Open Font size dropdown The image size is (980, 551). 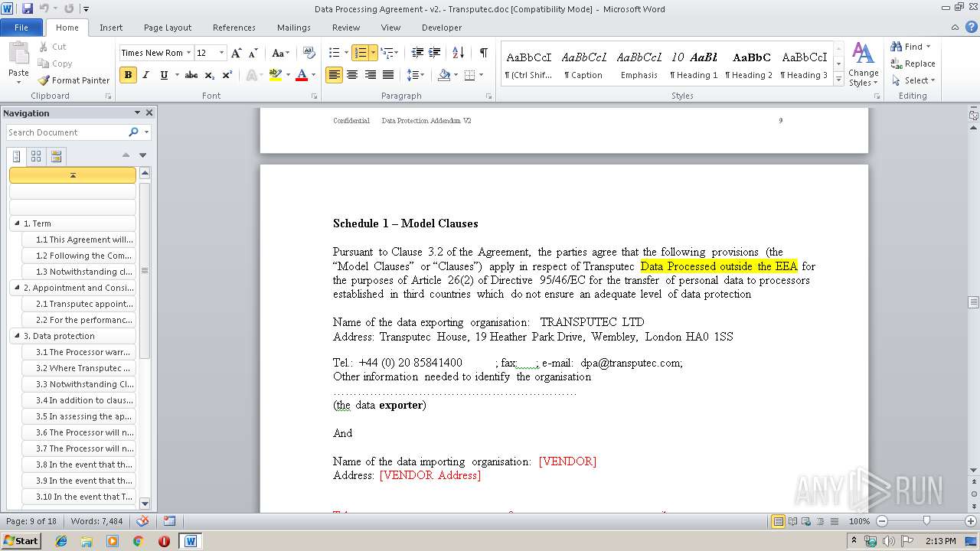pyautogui.click(x=222, y=53)
